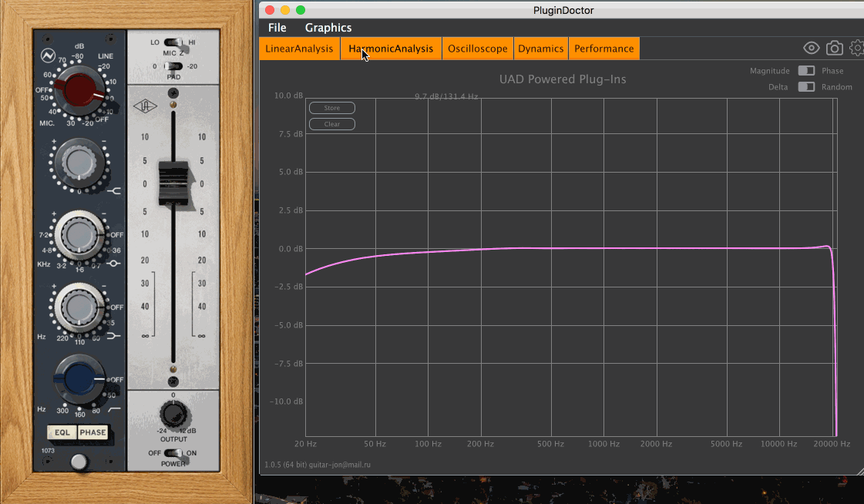Click the Neve logo icon on plugin
The height and width of the screenshot is (504, 864).
48,55
